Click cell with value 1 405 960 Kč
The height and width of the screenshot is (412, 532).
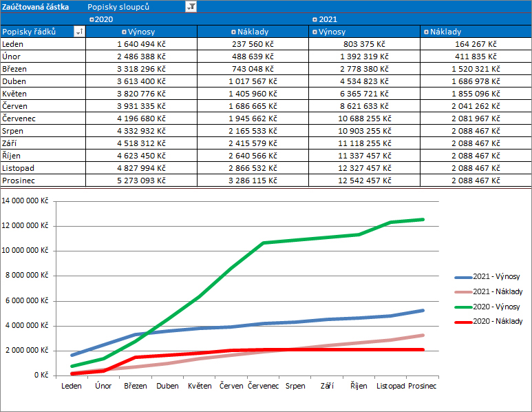tap(253, 94)
